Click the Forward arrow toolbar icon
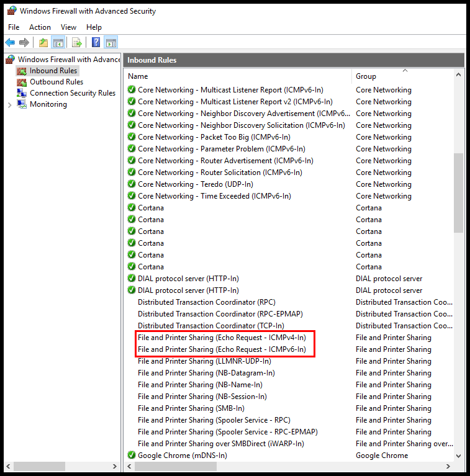The height and width of the screenshot is (476, 470). [x=24, y=42]
